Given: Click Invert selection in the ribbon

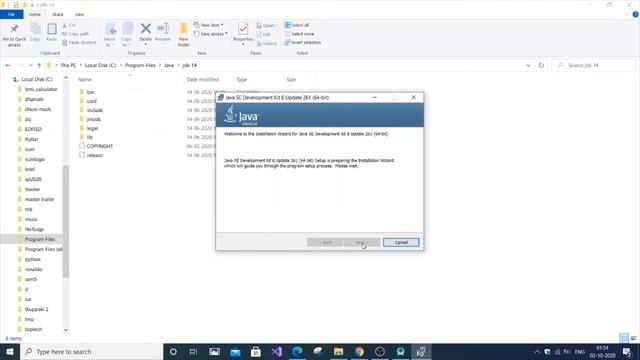Looking at the screenshot, I should [x=302, y=42].
